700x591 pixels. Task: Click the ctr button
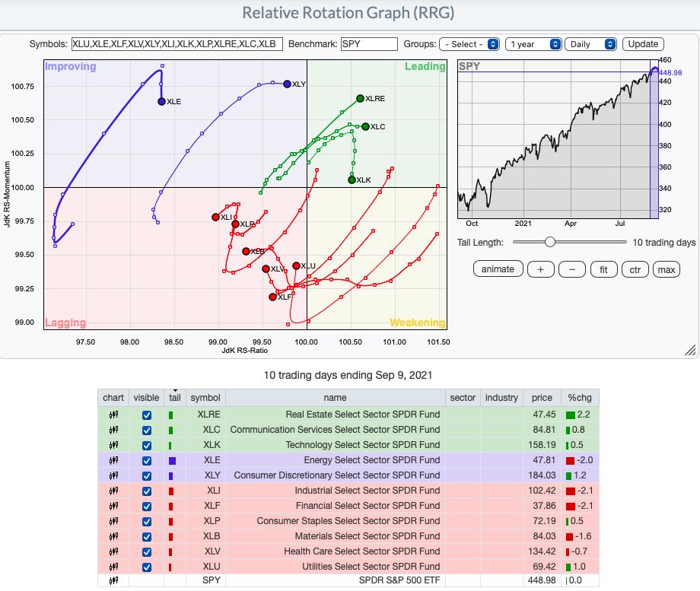pos(635,269)
